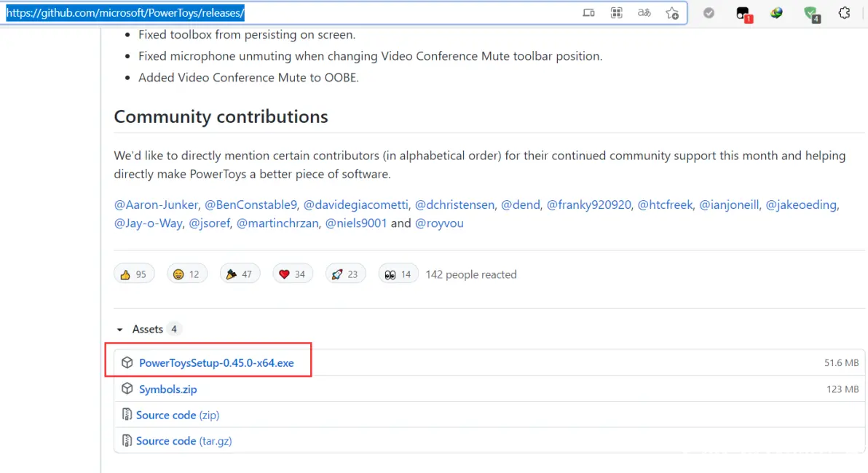Add page to favorites star icon
This screenshot has width=868, height=473.
click(x=672, y=13)
